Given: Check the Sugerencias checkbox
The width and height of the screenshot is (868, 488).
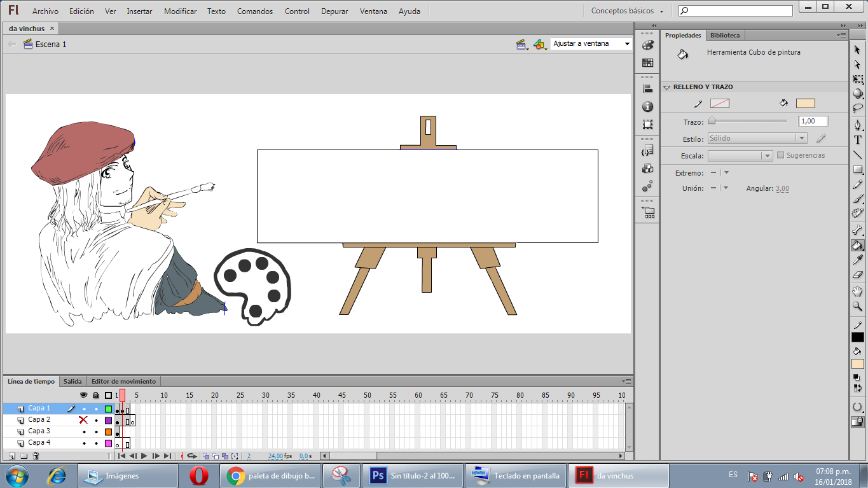Looking at the screenshot, I should (781, 155).
